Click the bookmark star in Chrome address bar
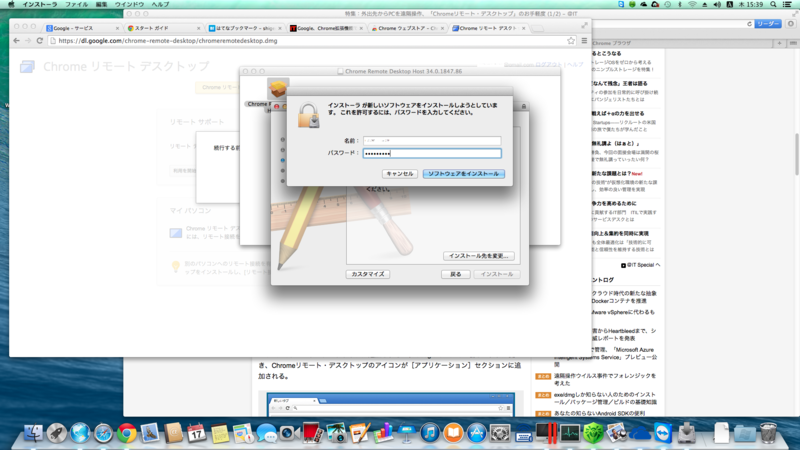Image resolution: width=800 pixels, height=450 pixels. [571, 41]
